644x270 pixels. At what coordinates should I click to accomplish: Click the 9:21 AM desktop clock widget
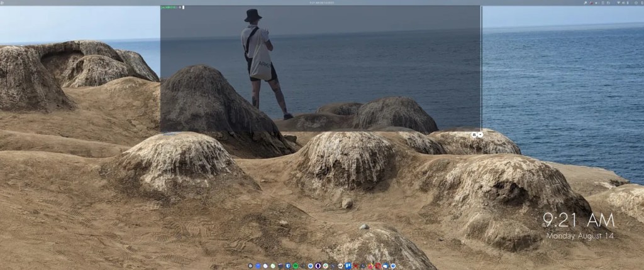(x=579, y=221)
